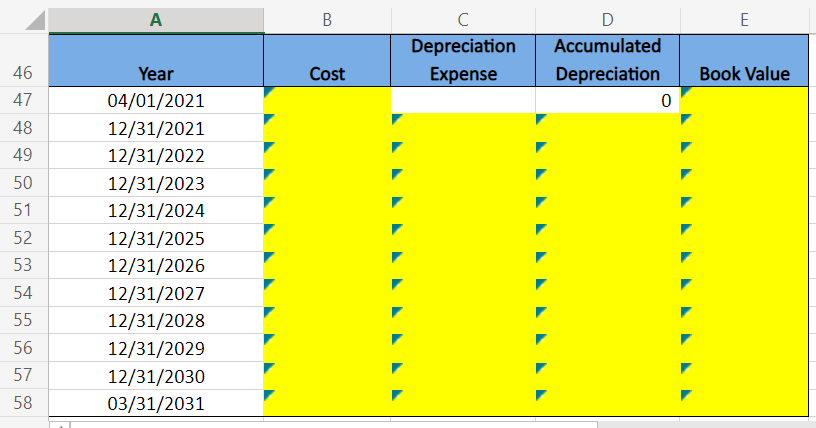Screen dimensions: 816x428
Task: Click the yellow Cost cell for 04/01/2021
Action: coord(327,100)
